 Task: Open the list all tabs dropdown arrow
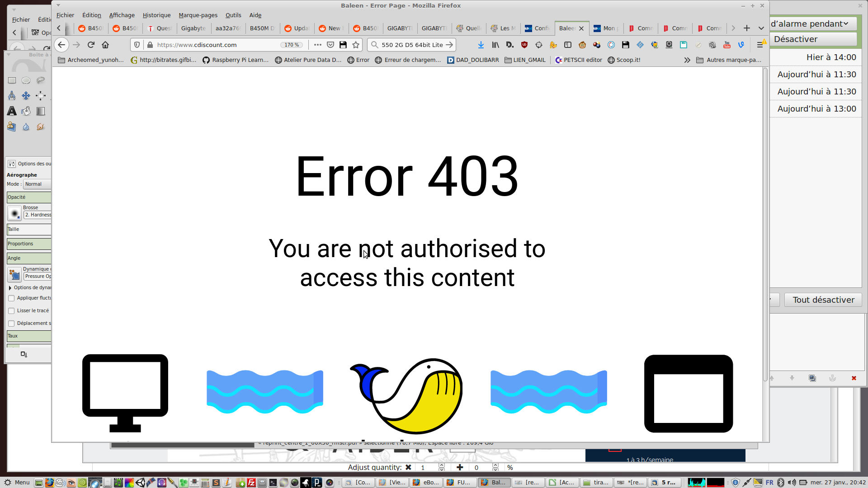[x=761, y=28]
